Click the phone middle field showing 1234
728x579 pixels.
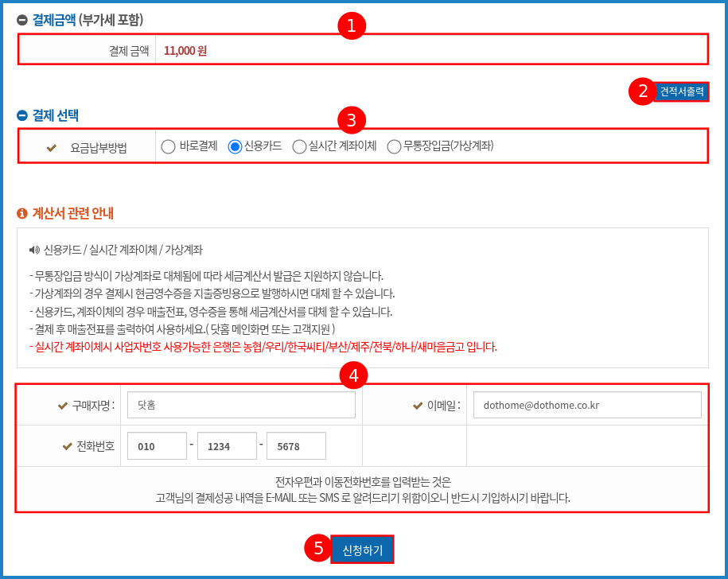(226, 446)
